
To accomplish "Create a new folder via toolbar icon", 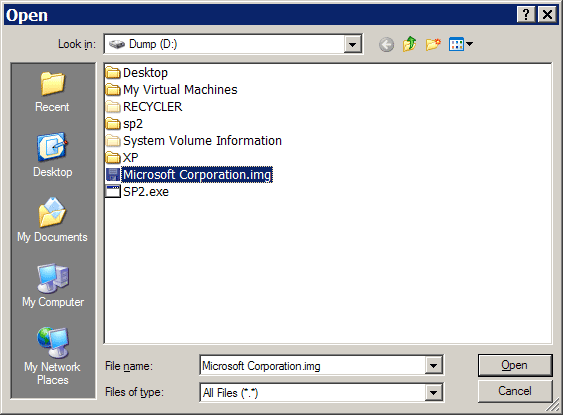I will point(433,45).
